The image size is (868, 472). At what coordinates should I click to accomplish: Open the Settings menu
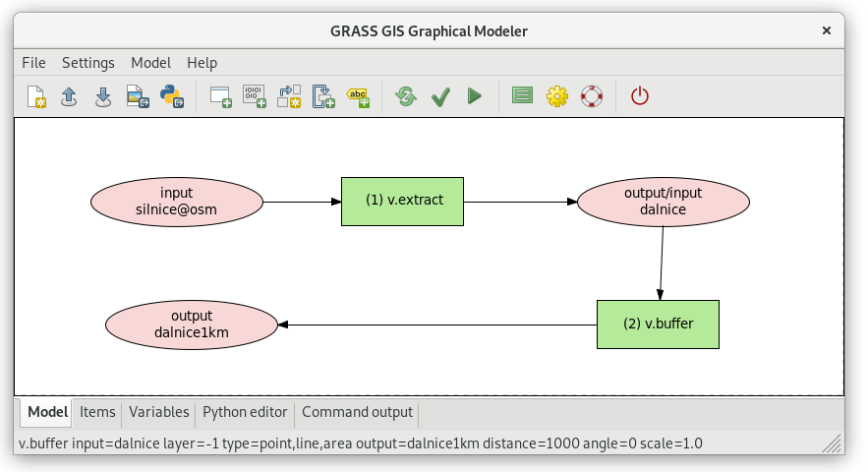click(88, 63)
